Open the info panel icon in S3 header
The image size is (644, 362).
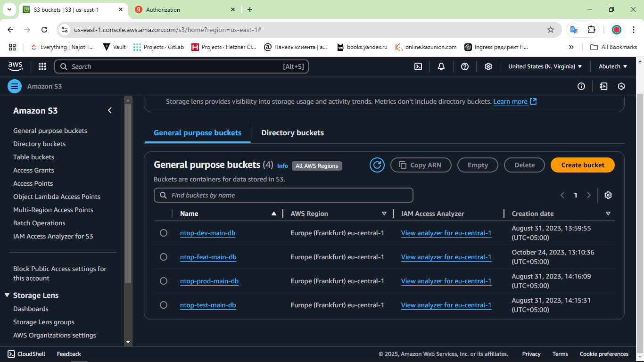581,86
